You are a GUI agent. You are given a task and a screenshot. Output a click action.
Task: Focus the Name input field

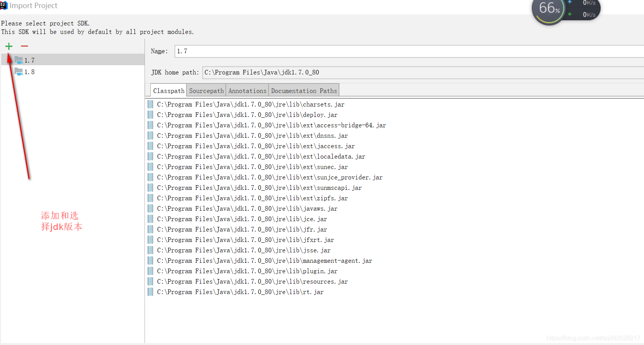pyautogui.click(x=409, y=51)
